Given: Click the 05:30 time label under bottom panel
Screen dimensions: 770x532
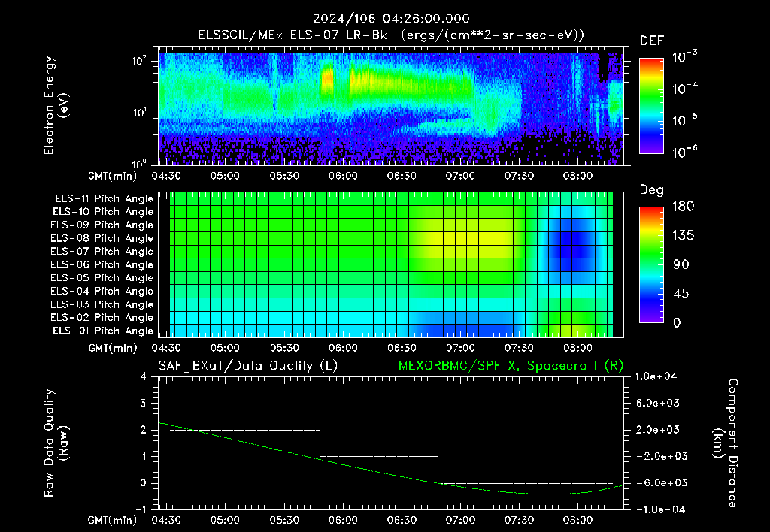Looking at the screenshot, I should 284,520.
